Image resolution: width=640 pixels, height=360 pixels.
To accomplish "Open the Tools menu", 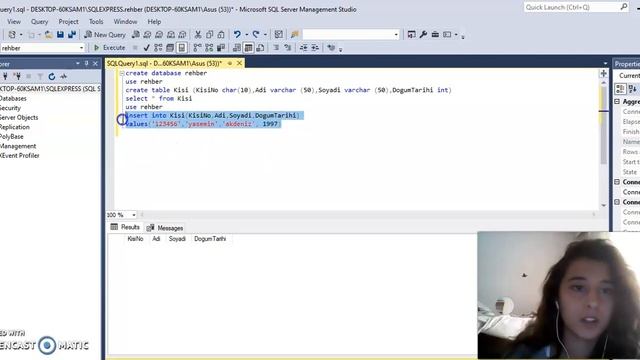I will click(96, 22).
